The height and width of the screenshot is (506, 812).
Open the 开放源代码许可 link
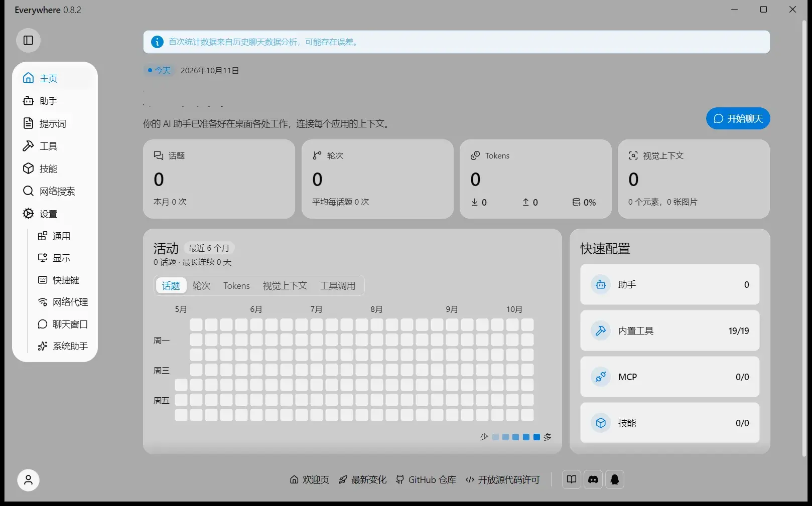pyautogui.click(x=502, y=479)
